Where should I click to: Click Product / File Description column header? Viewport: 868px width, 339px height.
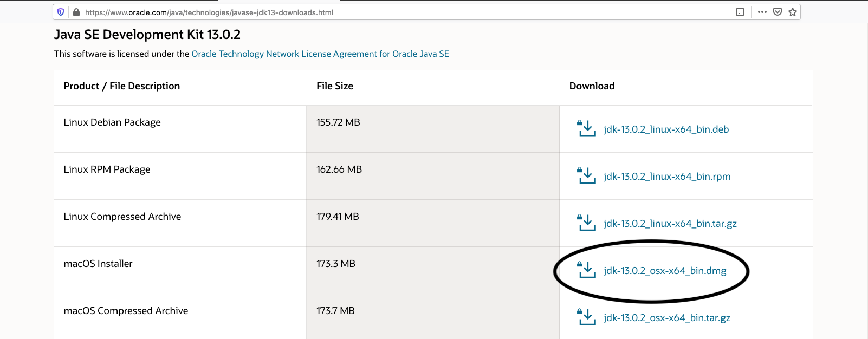(x=122, y=86)
